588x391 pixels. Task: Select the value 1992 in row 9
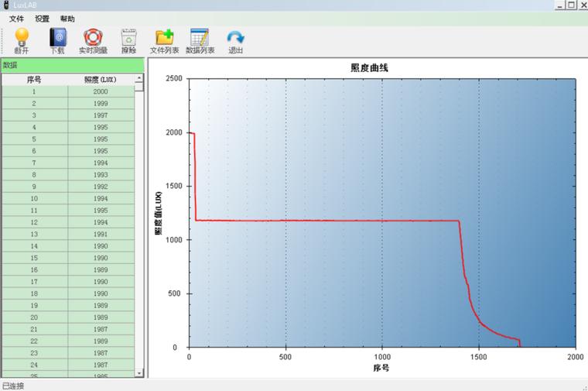[101, 187]
